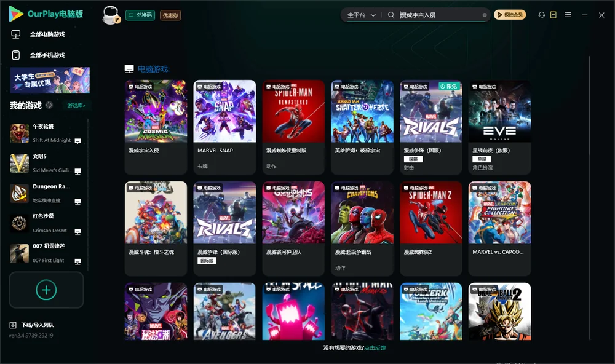The image size is (615, 364).
Task: Add a game with the plus button
Action: pos(46,290)
